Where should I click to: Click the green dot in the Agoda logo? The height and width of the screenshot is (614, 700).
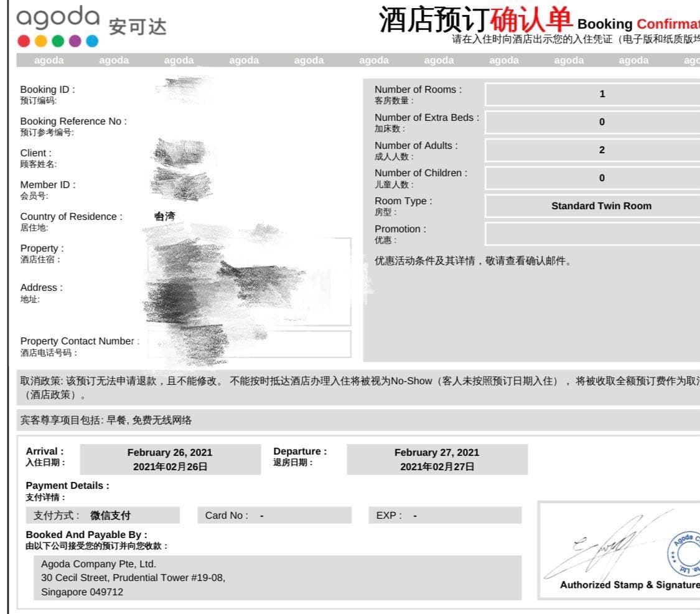58,41
